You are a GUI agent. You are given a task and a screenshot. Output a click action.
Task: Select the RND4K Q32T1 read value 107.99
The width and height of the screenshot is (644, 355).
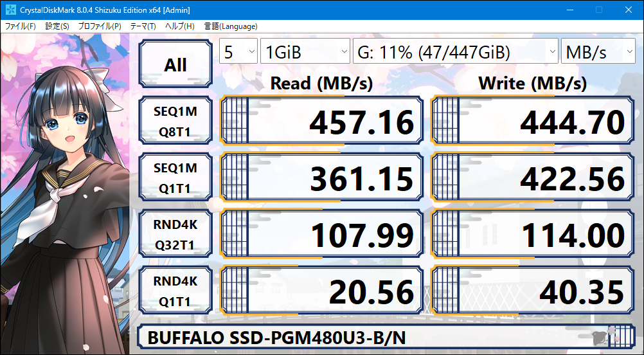point(321,234)
